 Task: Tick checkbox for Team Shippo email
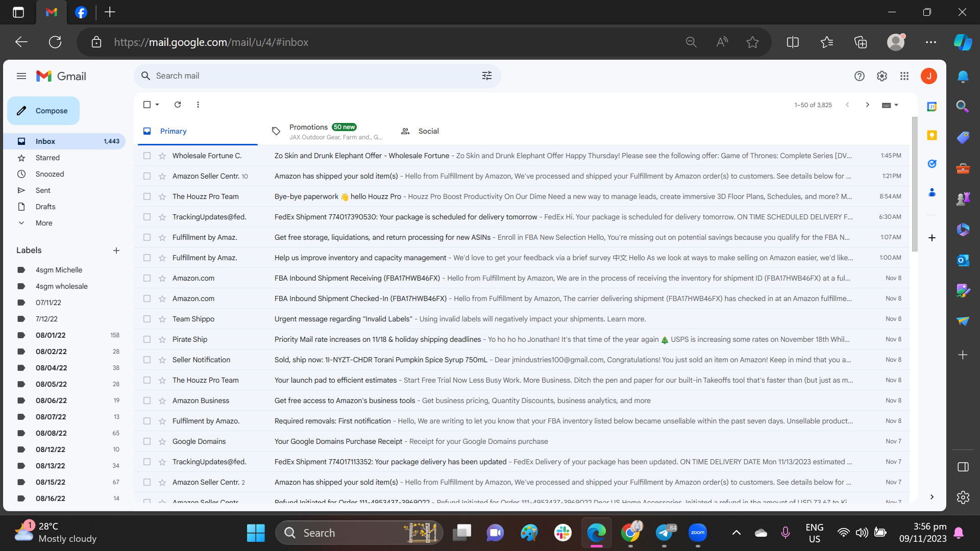(147, 319)
